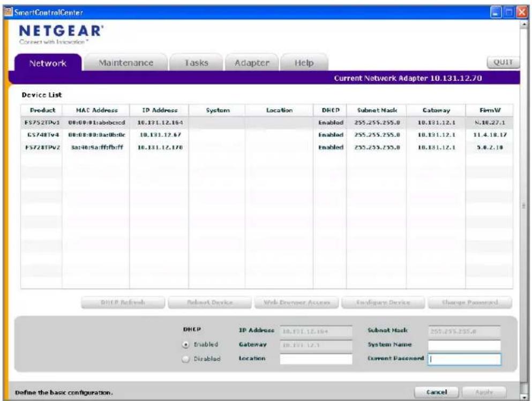Click the IP Address field in config panel
The width and height of the screenshot is (532, 401).
click(316, 331)
